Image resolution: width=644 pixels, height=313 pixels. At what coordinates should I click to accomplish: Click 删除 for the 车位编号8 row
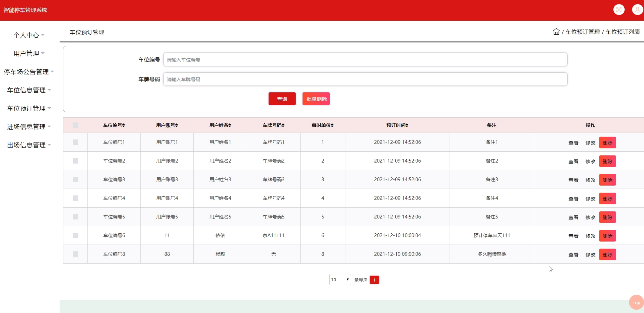[x=607, y=255]
